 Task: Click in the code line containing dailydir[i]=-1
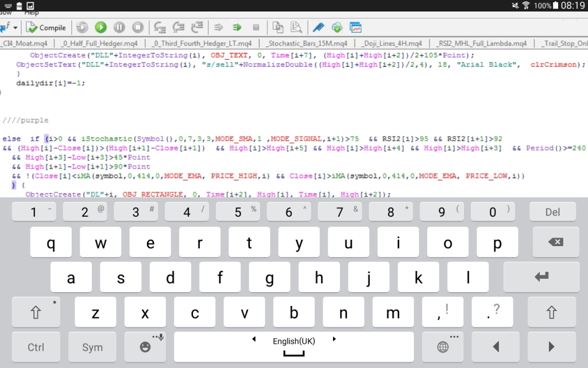(51, 83)
